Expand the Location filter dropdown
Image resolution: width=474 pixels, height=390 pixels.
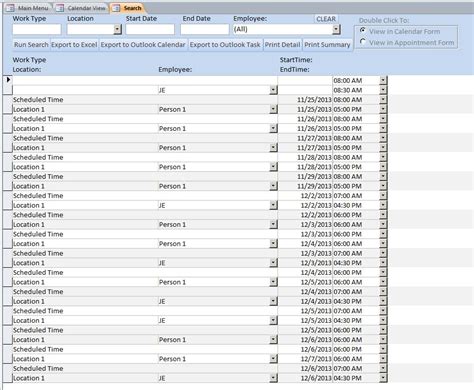tap(117, 30)
